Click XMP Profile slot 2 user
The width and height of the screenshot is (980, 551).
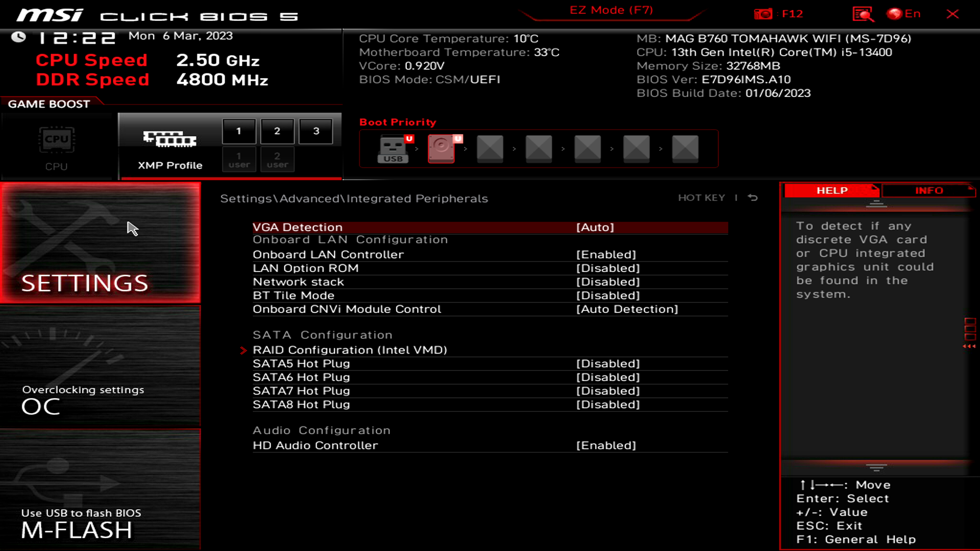click(x=277, y=160)
